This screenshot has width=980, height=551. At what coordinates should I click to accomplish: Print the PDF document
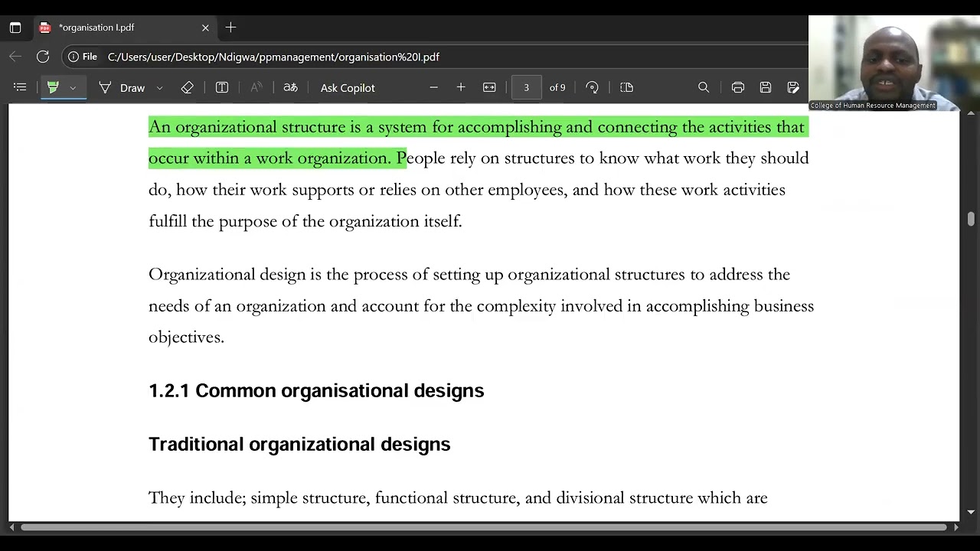point(738,88)
